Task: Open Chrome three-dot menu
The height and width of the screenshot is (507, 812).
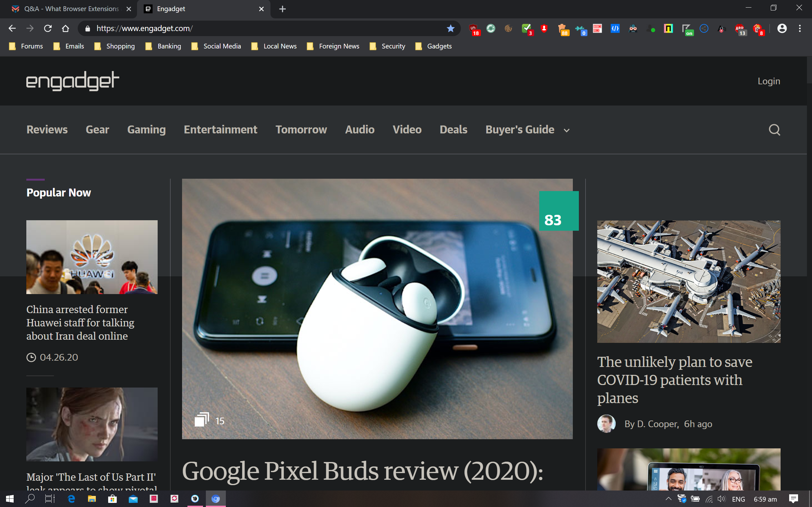Action: [800, 29]
